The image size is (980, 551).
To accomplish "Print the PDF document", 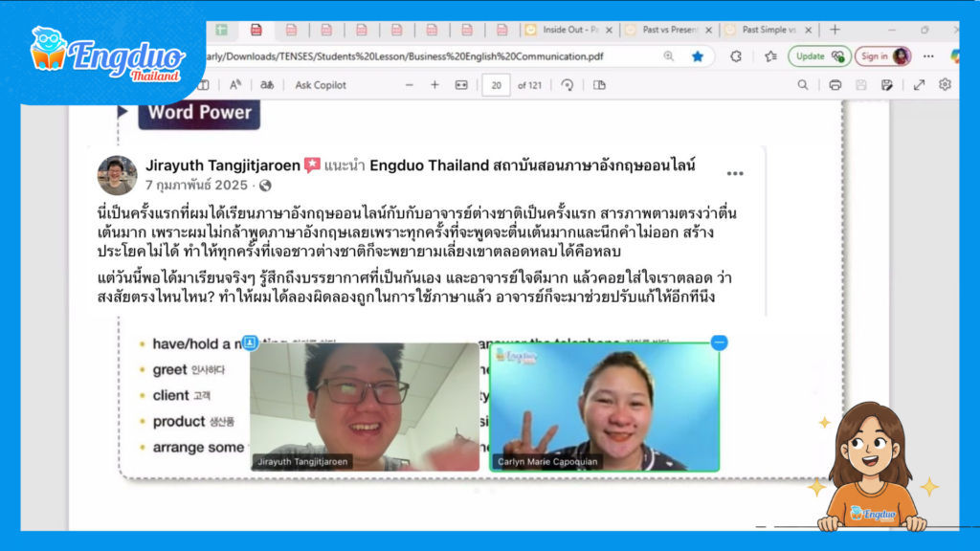I will (835, 85).
